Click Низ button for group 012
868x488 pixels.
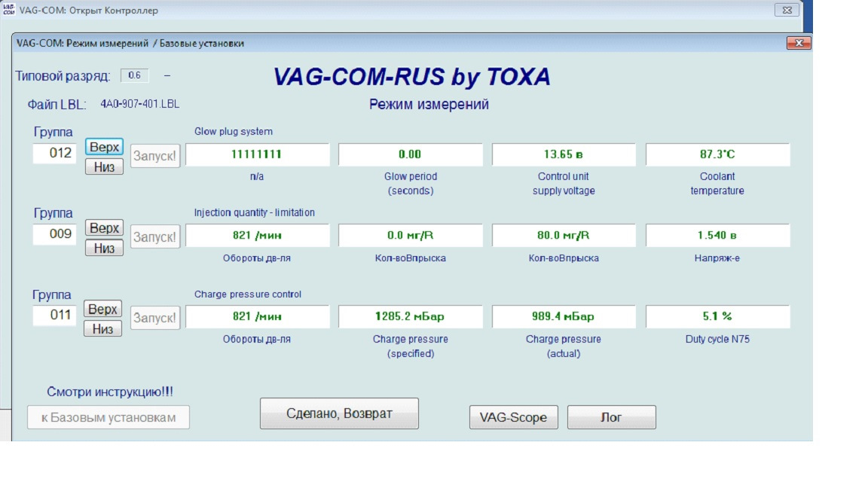(x=104, y=166)
